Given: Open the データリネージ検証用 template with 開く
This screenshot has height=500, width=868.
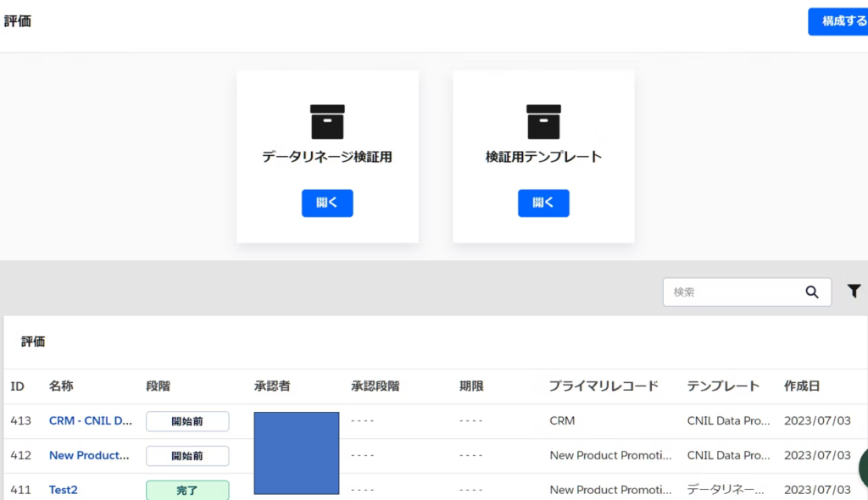Looking at the screenshot, I should click(x=327, y=203).
